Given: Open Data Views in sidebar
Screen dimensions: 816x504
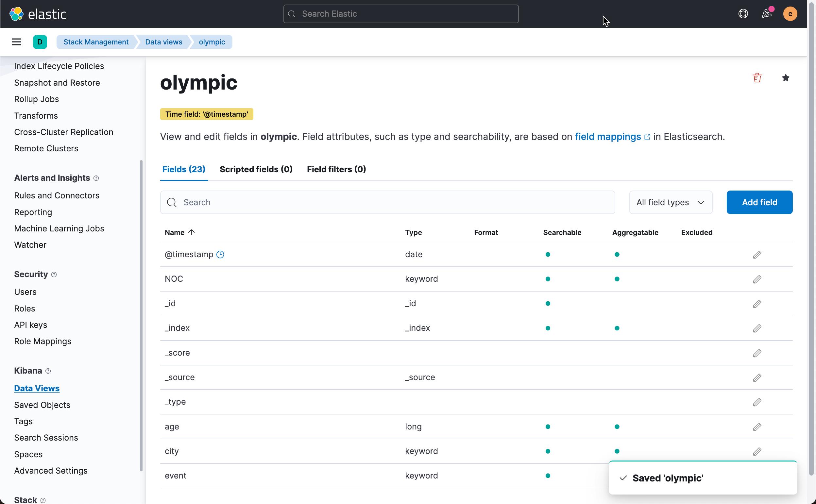Looking at the screenshot, I should click(x=37, y=388).
